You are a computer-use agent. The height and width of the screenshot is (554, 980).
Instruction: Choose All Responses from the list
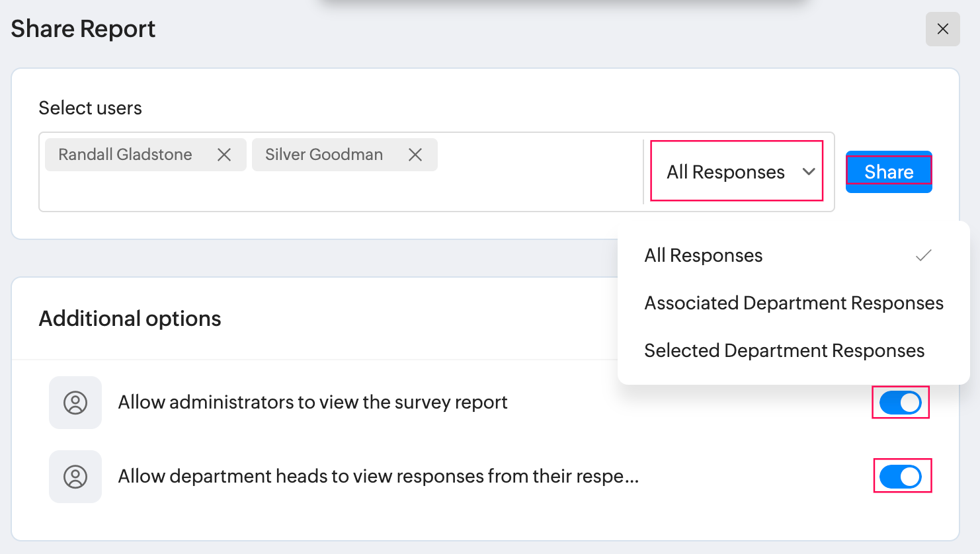pyautogui.click(x=704, y=256)
